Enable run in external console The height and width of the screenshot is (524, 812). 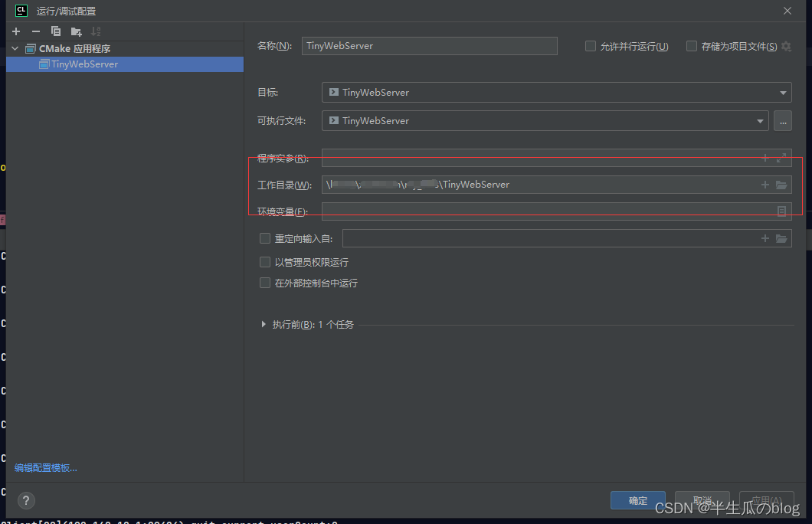point(264,282)
